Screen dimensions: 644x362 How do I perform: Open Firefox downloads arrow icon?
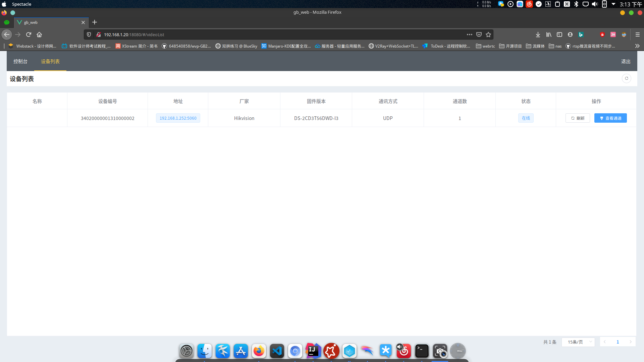coord(538,35)
